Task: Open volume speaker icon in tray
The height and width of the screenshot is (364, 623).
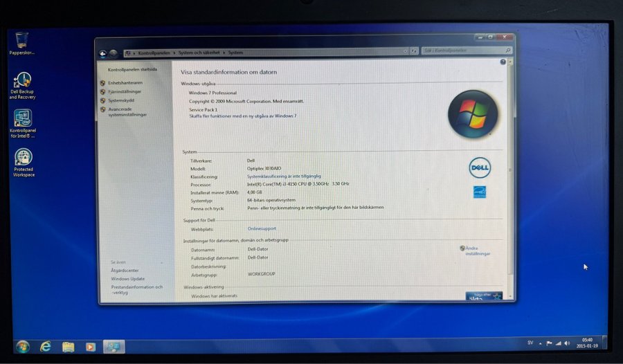Action: (567, 343)
